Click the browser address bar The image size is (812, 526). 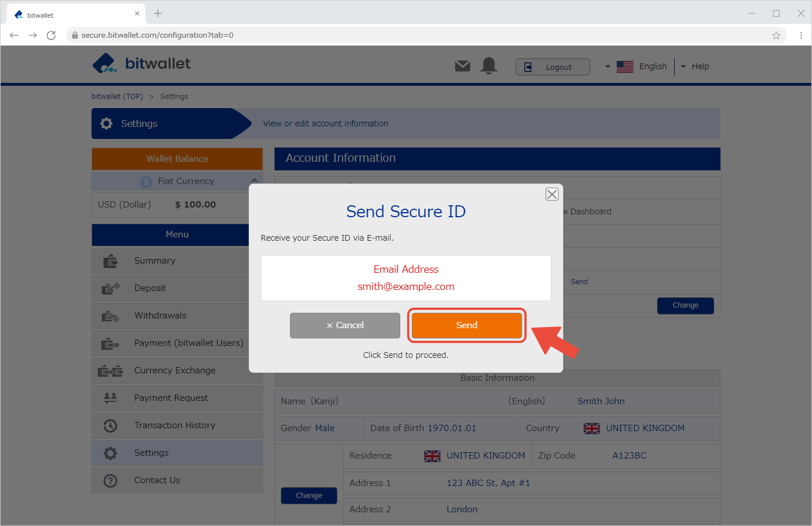point(400,35)
